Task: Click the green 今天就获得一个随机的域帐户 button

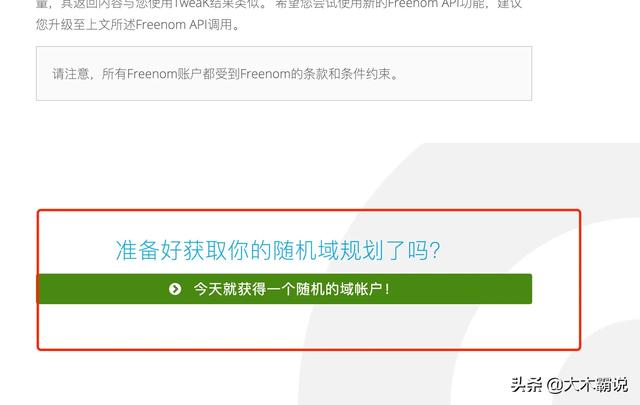Action: click(x=284, y=289)
